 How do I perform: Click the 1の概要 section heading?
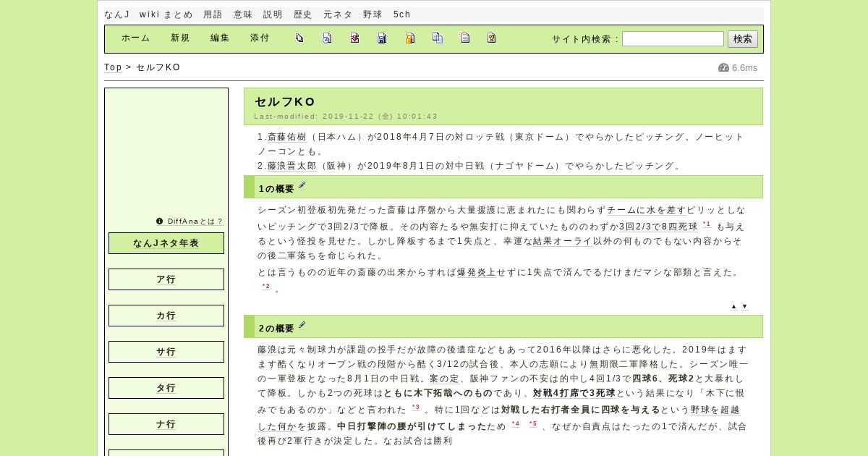pyautogui.click(x=276, y=189)
